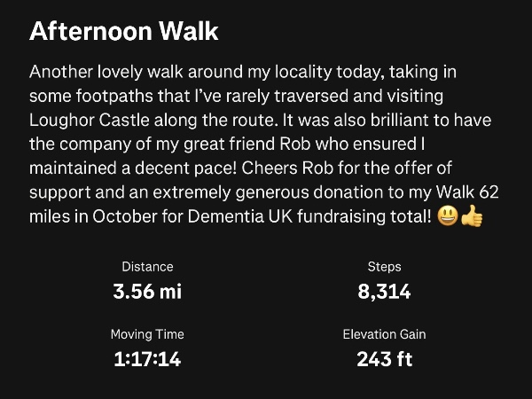Open the Afternoon Walk title
532x399 pixels.
pos(123,32)
